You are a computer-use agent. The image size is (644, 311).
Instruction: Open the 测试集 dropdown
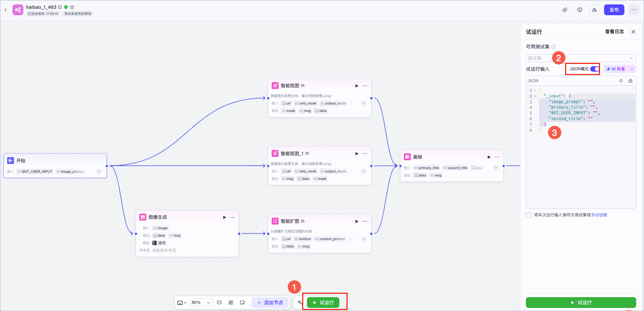581,58
